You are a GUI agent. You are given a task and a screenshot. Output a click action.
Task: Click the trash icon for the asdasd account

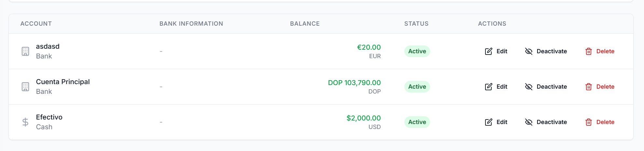click(588, 51)
